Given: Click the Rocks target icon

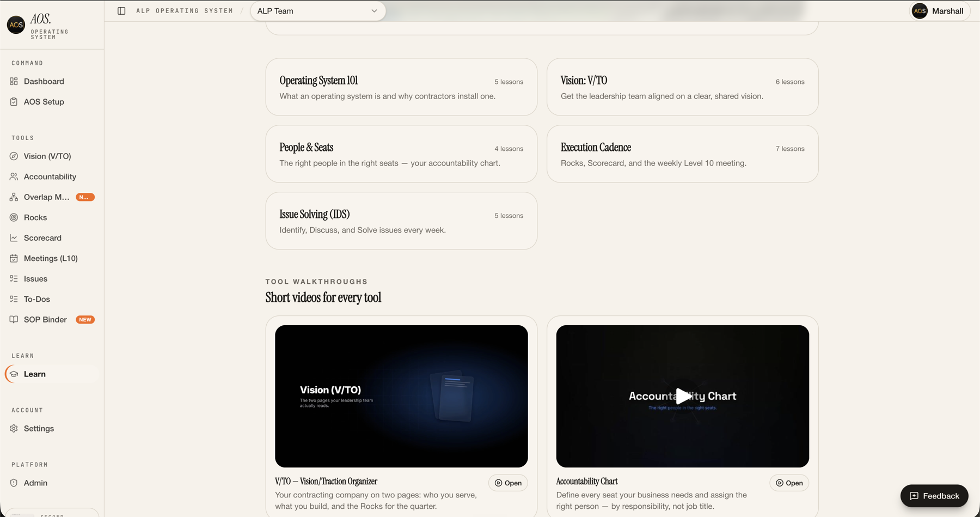Looking at the screenshot, I should pos(14,217).
